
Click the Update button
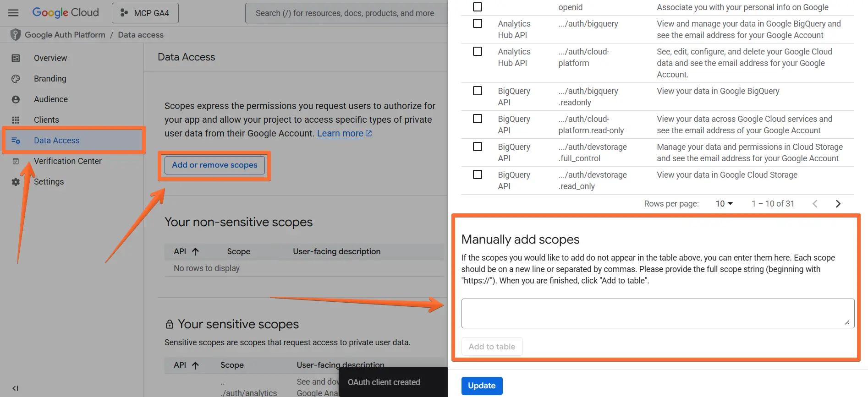(482, 386)
